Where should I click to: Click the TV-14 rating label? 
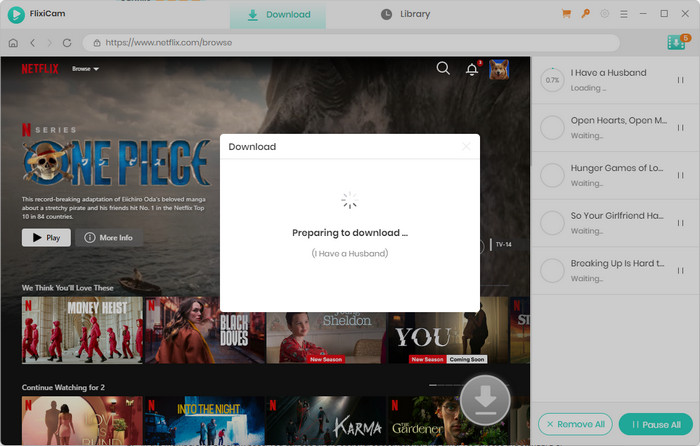point(504,245)
